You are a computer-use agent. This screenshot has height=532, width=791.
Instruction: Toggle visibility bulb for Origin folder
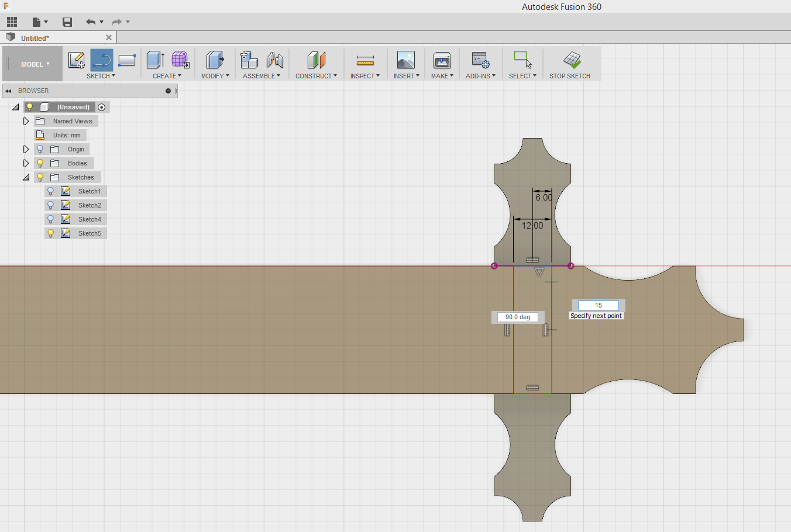40,149
